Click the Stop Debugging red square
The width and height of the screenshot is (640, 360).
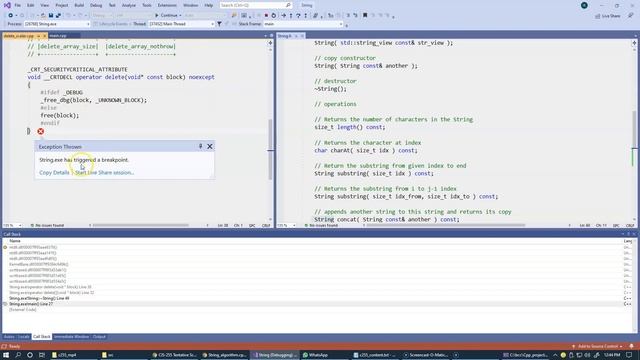pyautogui.click(x=266, y=16)
